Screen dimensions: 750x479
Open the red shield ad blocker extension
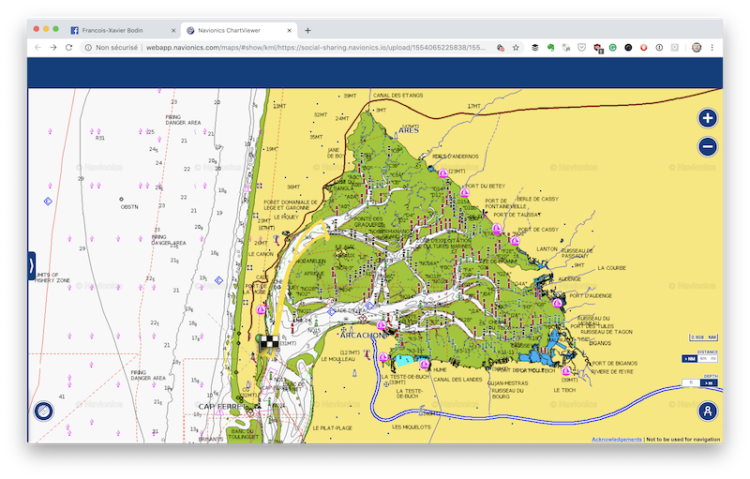[x=597, y=48]
